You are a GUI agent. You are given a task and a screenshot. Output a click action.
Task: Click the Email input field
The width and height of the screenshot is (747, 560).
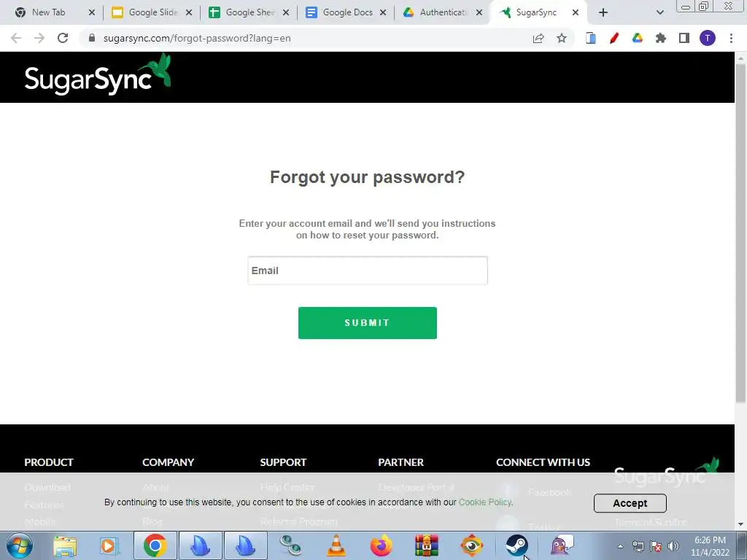(368, 271)
